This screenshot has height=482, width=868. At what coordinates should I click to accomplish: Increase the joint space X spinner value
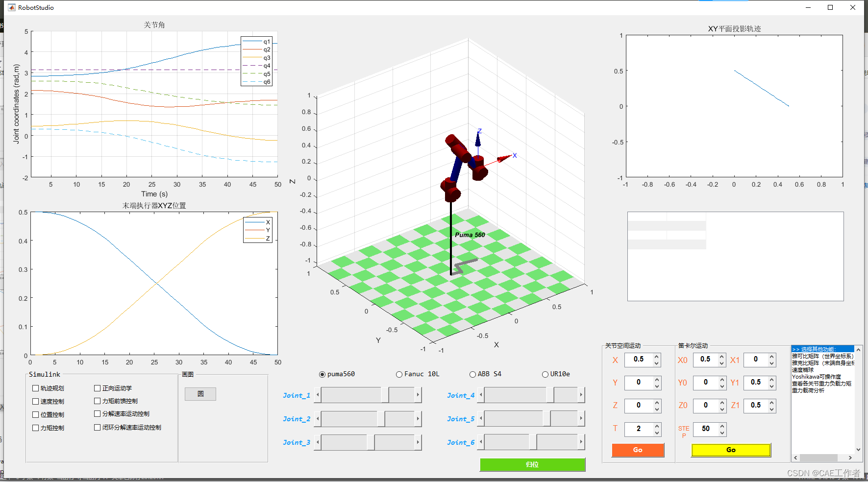657,357
